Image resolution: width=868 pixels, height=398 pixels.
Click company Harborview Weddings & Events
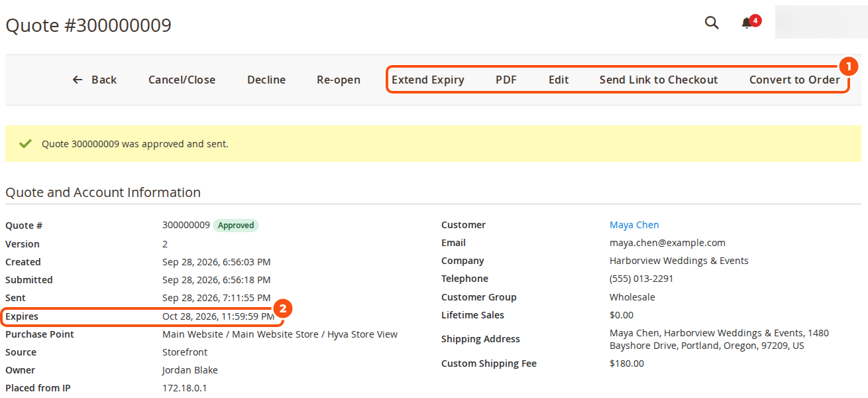pyautogui.click(x=679, y=261)
